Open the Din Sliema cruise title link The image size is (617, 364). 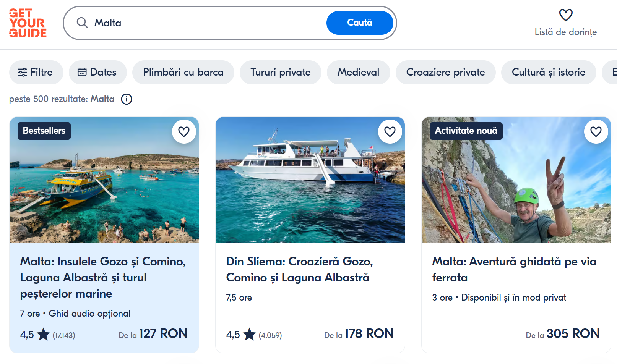pyautogui.click(x=299, y=269)
